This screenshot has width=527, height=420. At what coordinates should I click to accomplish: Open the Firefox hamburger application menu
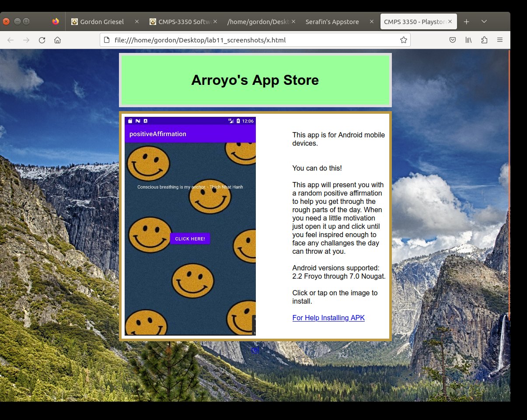click(500, 40)
